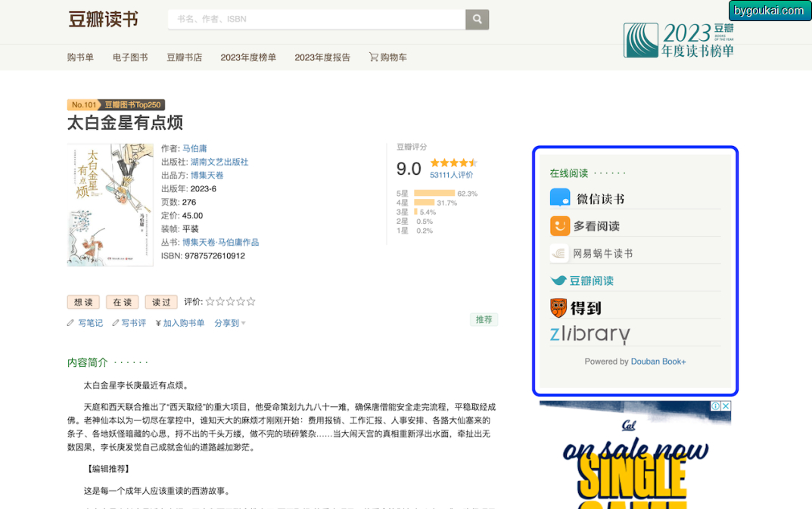This screenshot has width=812, height=509.
Task: Open the 电子图书 menu item
Action: coord(130,57)
